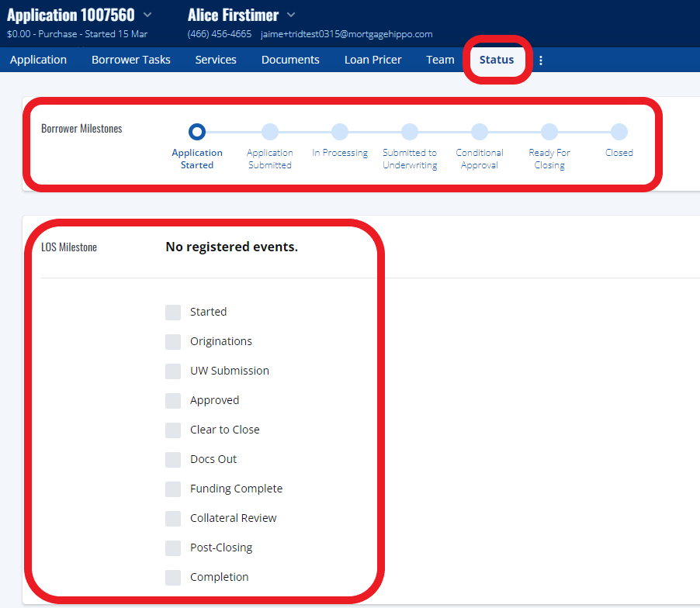Open the Borrower Tasks tab

click(131, 60)
